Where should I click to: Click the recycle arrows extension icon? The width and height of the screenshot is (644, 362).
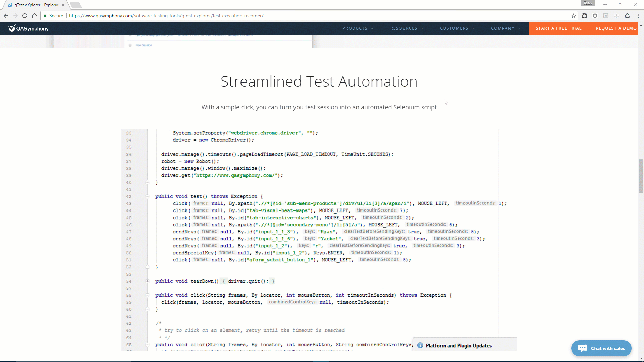[x=627, y=16]
